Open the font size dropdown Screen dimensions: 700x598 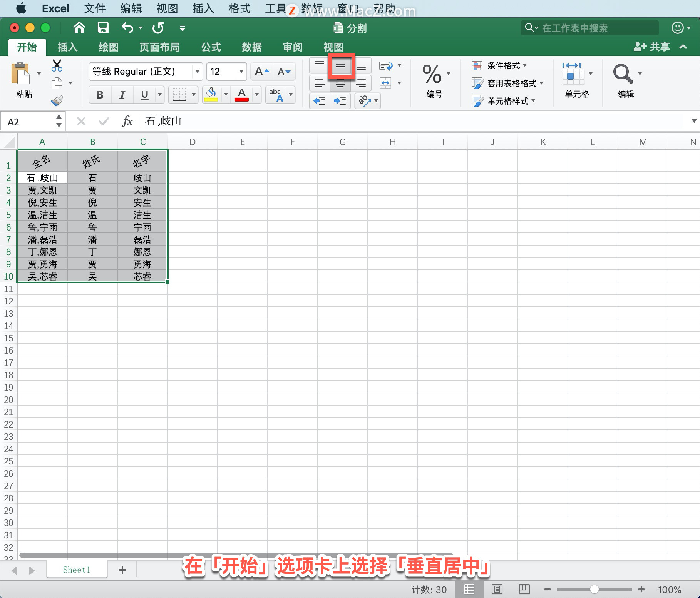[241, 72]
